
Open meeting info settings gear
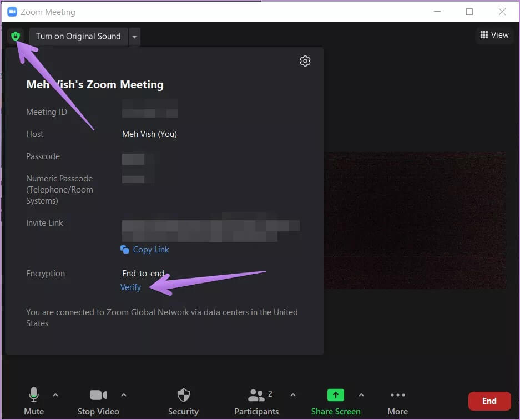coord(305,61)
